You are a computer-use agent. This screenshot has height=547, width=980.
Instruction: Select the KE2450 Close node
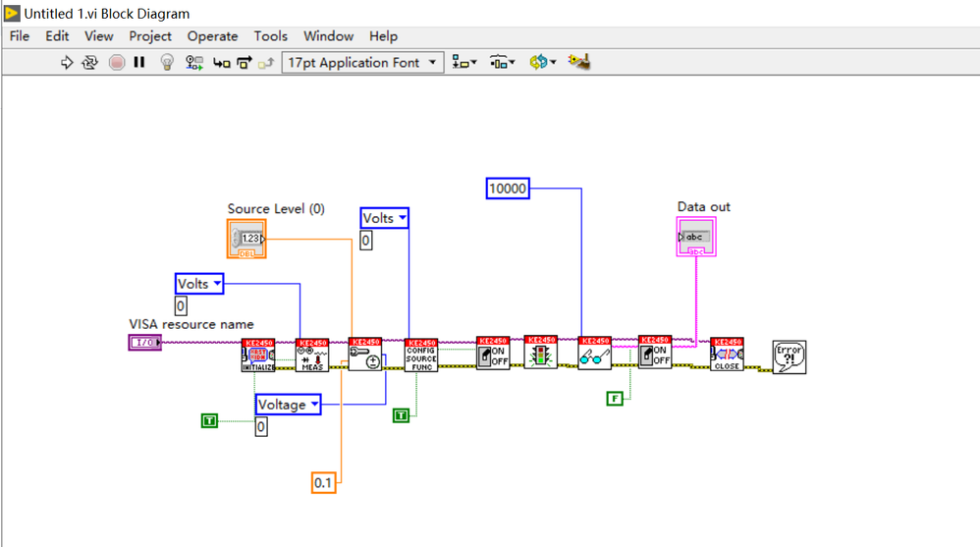(x=727, y=355)
